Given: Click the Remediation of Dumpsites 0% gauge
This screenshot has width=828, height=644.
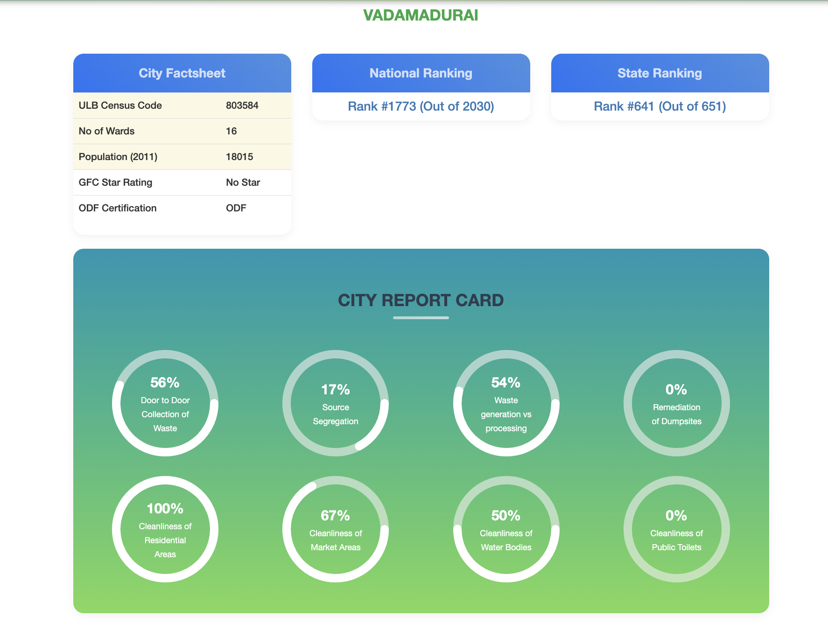Looking at the screenshot, I should point(676,403).
